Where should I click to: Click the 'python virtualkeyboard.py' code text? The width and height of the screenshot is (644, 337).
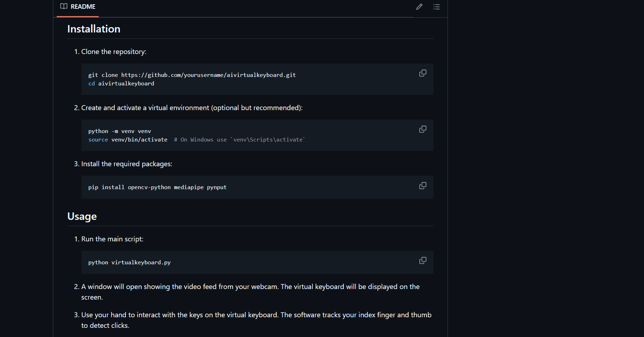129,263
